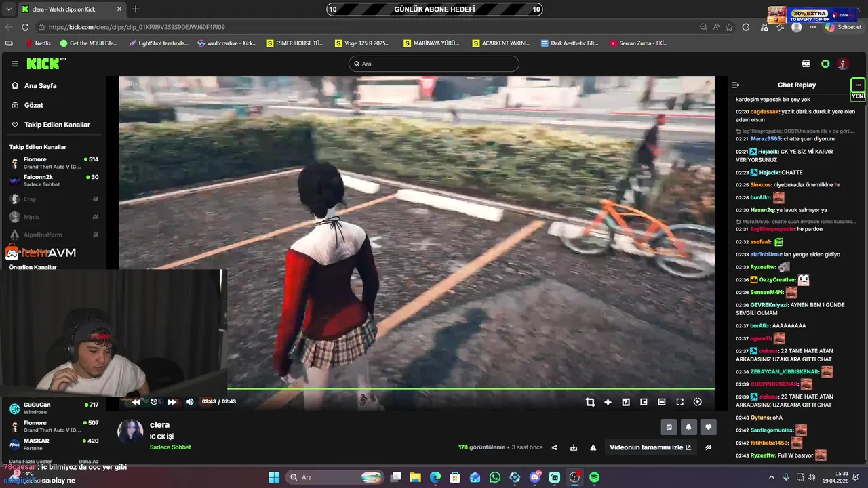868x488 pixels.
Task: Toggle hide-chat eye-slash icon
Action: point(709,447)
